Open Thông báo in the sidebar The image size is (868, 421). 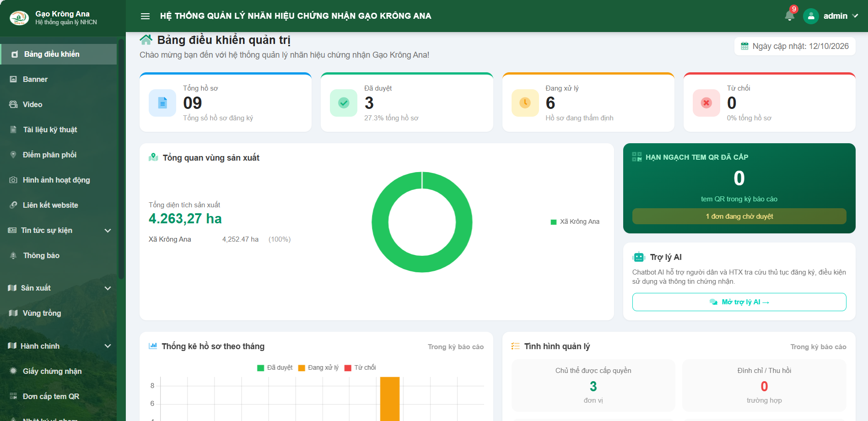pyautogui.click(x=59, y=255)
